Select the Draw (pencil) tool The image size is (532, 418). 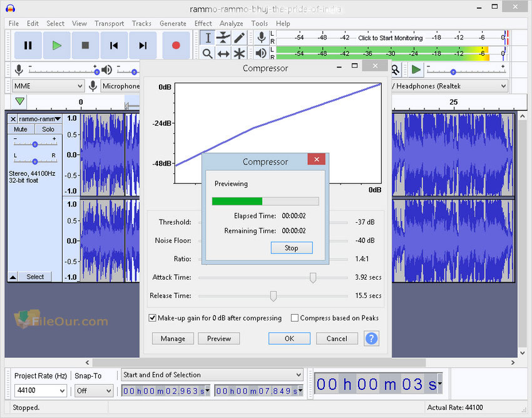pyautogui.click(x=239, y=38)
